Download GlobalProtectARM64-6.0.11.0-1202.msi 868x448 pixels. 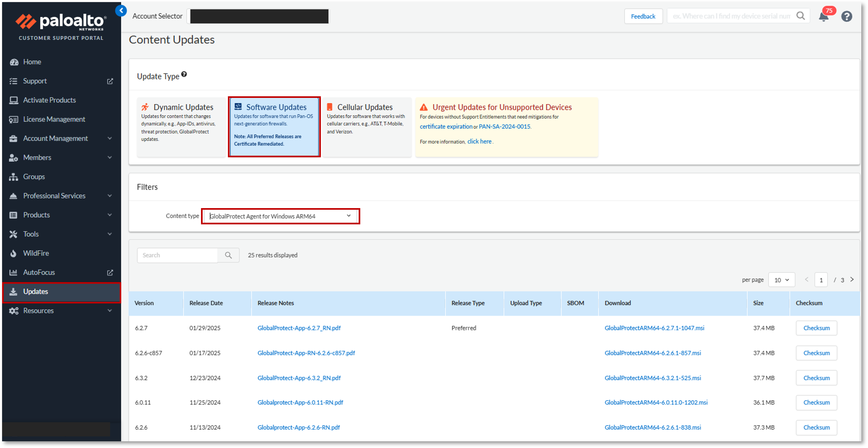coord(656,403)
